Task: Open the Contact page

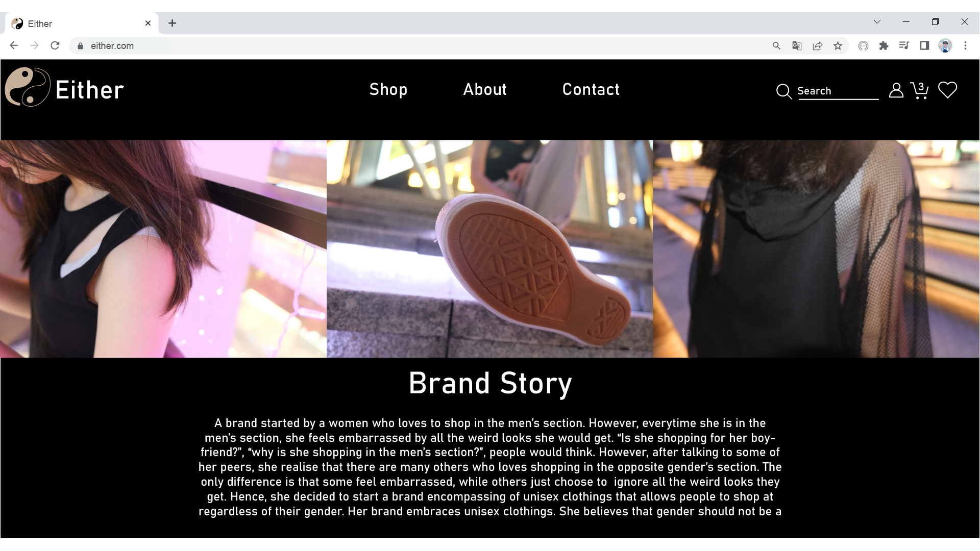Action: coord(591,89)
